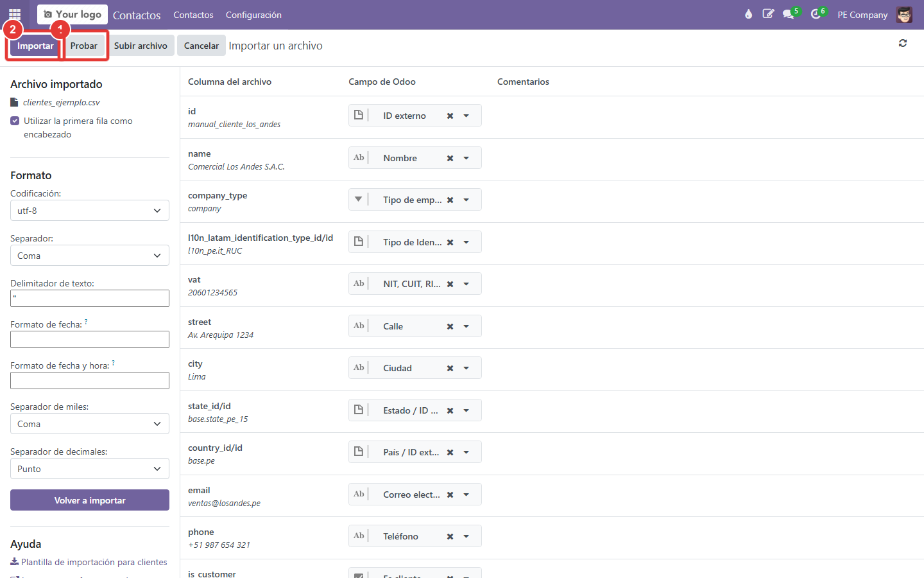The width and height of the screenshot is (924, 578).
Task: Click the Probar button
Action: [84, 46]
